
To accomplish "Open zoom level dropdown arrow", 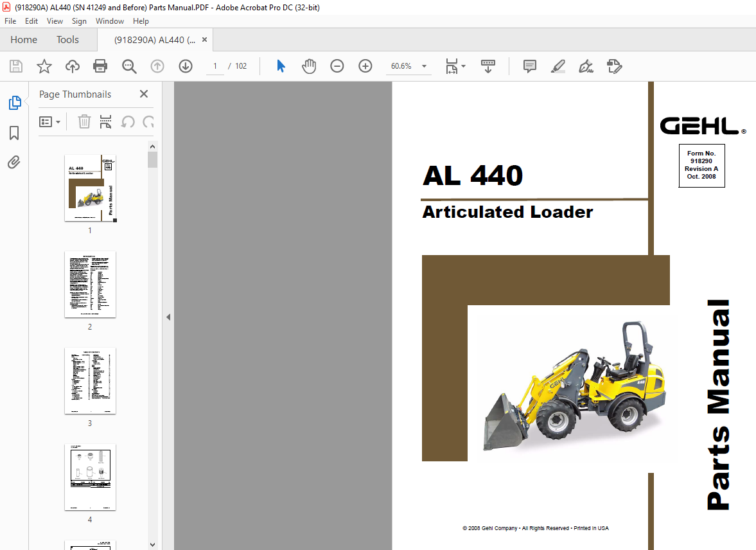I will click(425, 66).
